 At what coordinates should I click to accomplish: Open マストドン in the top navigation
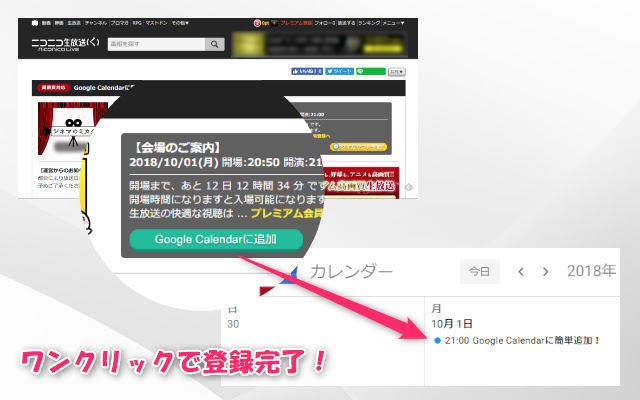pyautogui.click(x=156, y=23)
